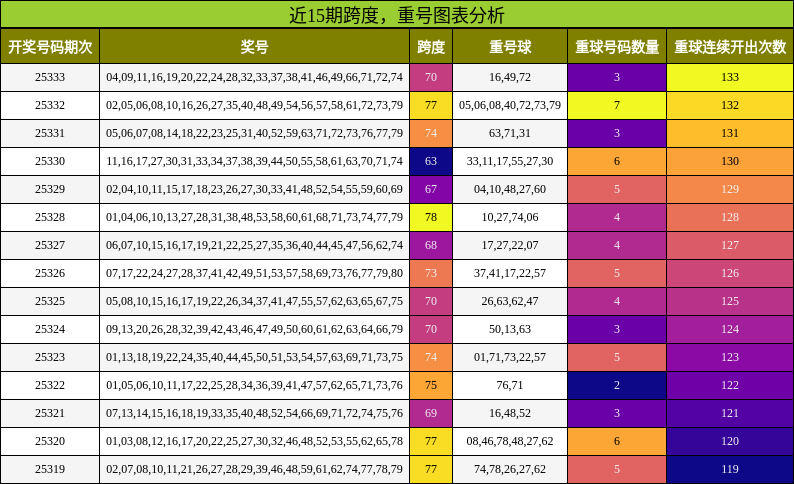The height and width of the screenshot is (484, 794).
Task: Click the span value 69 for 25321
Action: pos(431,414)
